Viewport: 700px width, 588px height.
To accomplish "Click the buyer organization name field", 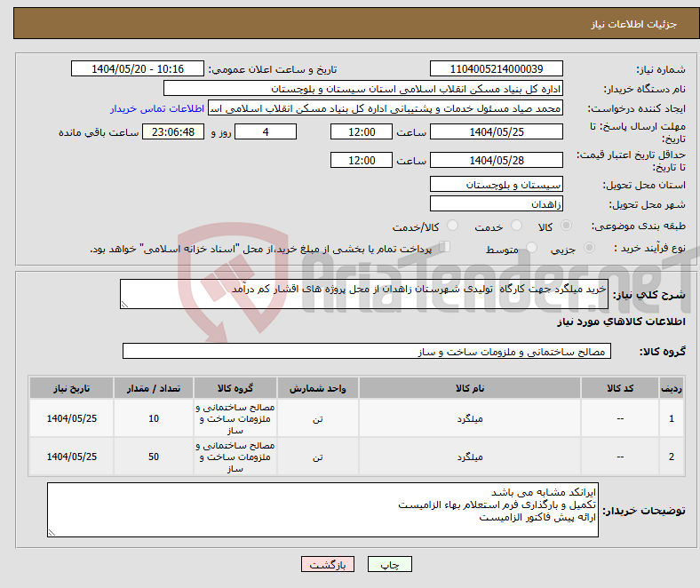I will pyautogui.click(x=363, y=89).
